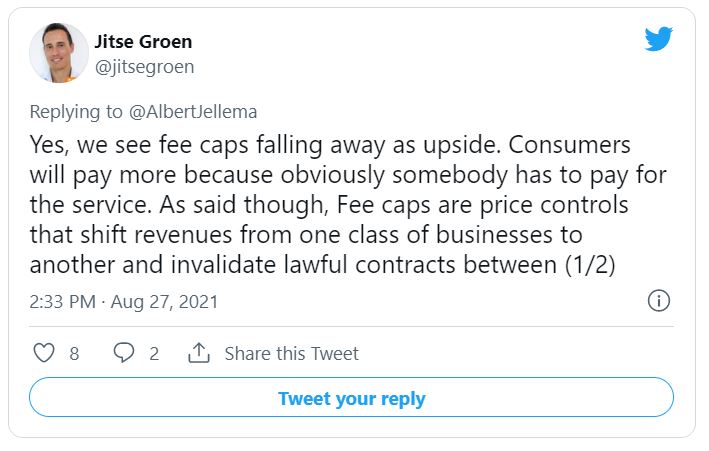
Task: Click the Twitter bird logo
Action: [x=658, y=39]
